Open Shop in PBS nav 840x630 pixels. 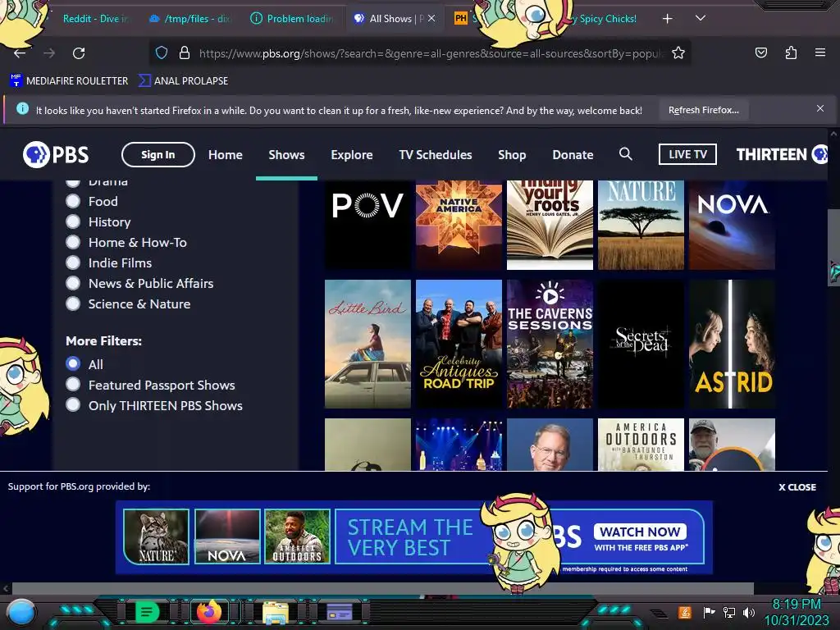[x=512, y=155]
